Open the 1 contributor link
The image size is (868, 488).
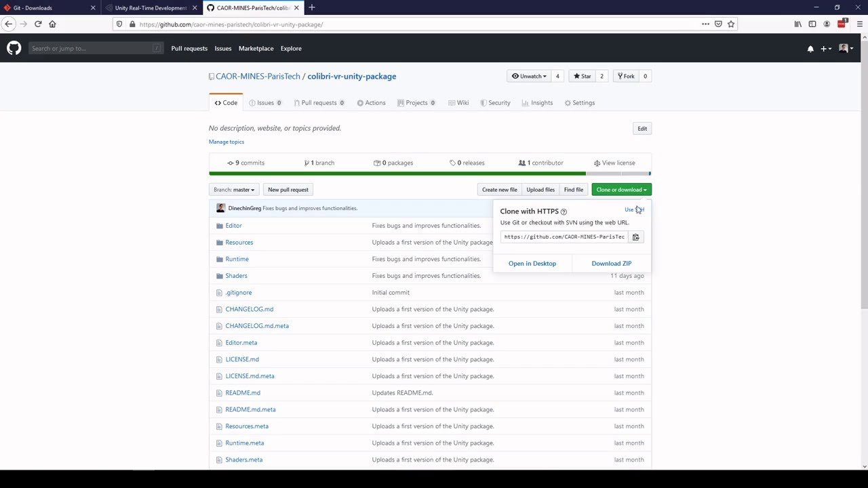click(x=541, y=163)
